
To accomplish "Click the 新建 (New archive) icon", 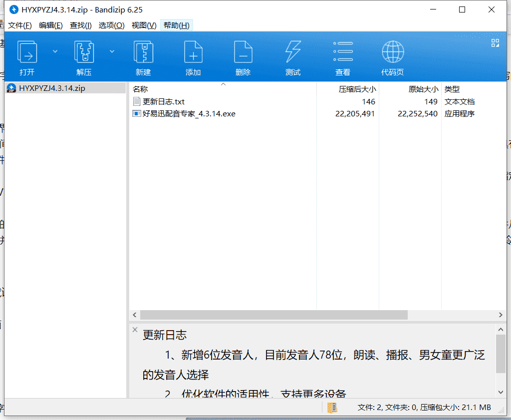I will 143,52.
